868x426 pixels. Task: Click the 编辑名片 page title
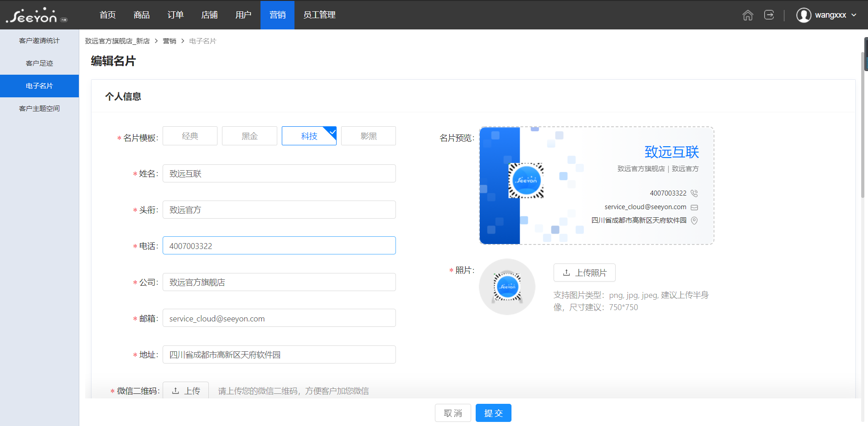pyautogui.click(x=113, y=61)
